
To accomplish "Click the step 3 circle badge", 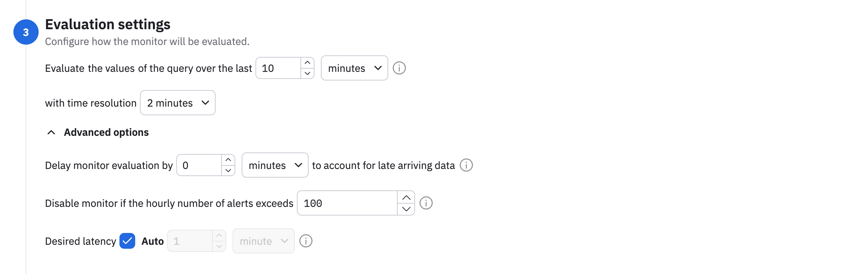I will coord(26,32).
